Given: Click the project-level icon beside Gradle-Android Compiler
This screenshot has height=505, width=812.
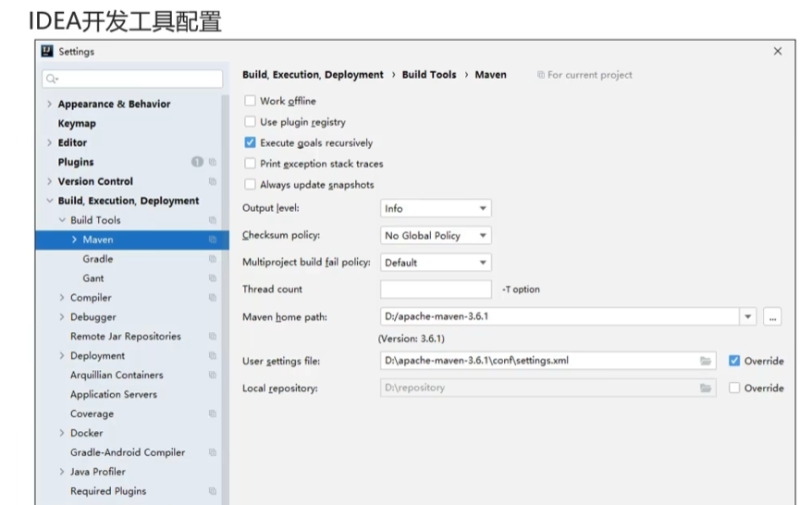Looking at the screenshot, I should pos(213,452).
